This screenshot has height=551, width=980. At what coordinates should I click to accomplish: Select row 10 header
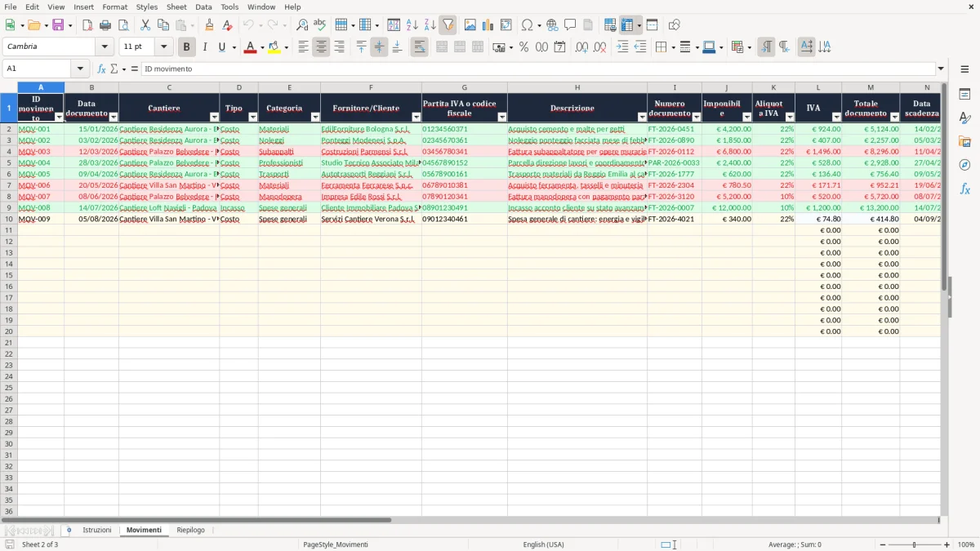(9, 219)
